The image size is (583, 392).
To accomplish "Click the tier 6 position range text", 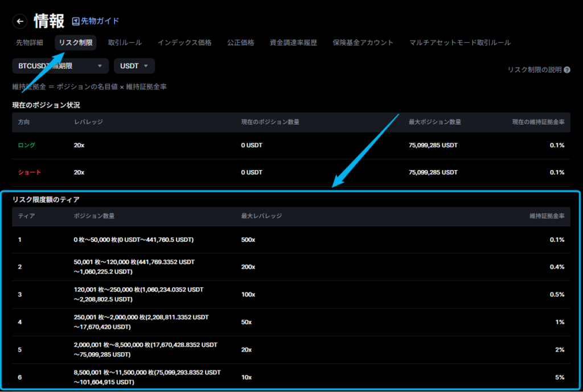I will pyautogui.click(x=147, y=377).
